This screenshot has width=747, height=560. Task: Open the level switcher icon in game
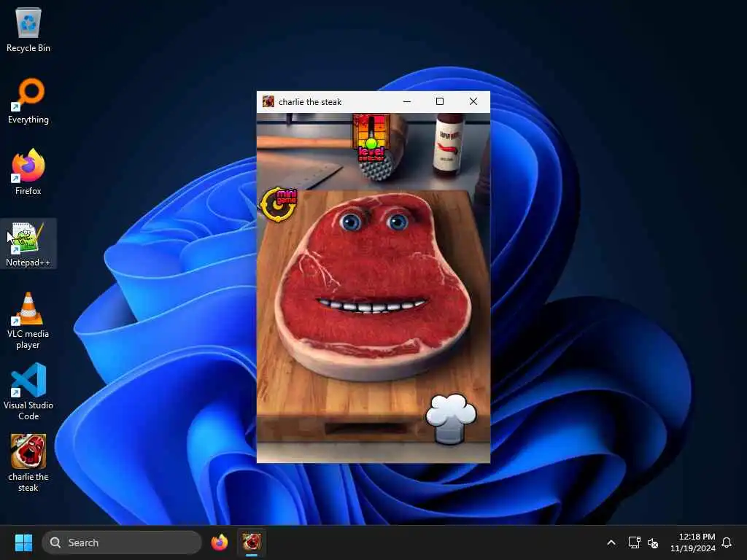pos(371,138)
